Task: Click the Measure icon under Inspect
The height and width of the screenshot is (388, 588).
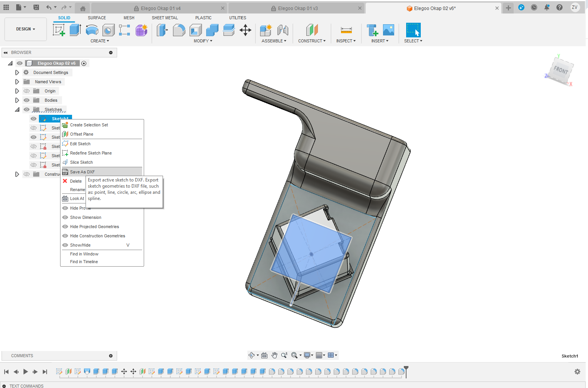Action: (x=346, y=30)
